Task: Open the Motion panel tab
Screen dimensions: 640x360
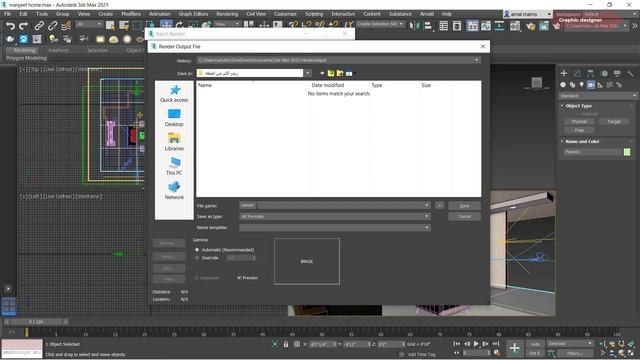Action: pyautogui.click(x=604, y=73)
